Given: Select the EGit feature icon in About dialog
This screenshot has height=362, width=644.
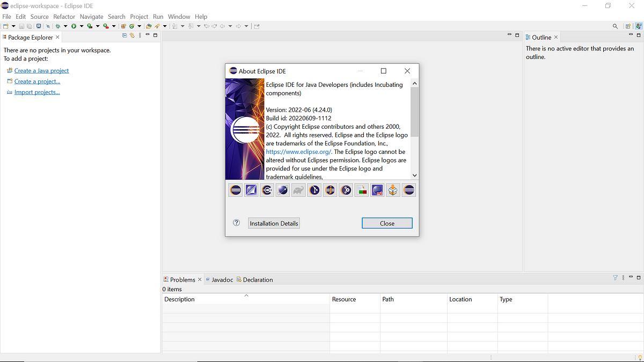Looking at the screenshot, I should 314,190.
